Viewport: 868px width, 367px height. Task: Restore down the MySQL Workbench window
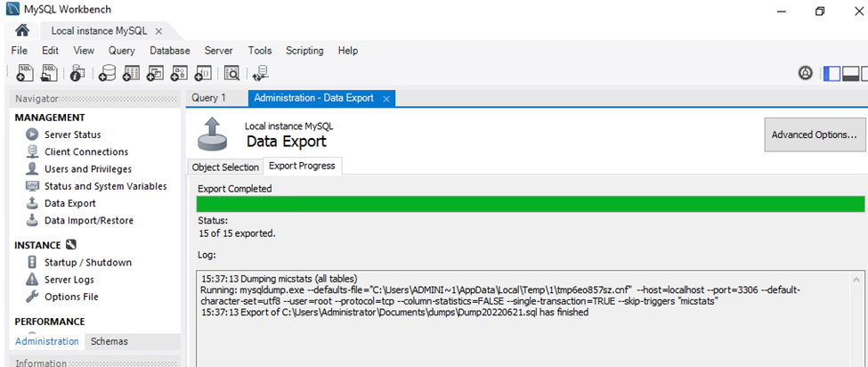click(820, 11)
